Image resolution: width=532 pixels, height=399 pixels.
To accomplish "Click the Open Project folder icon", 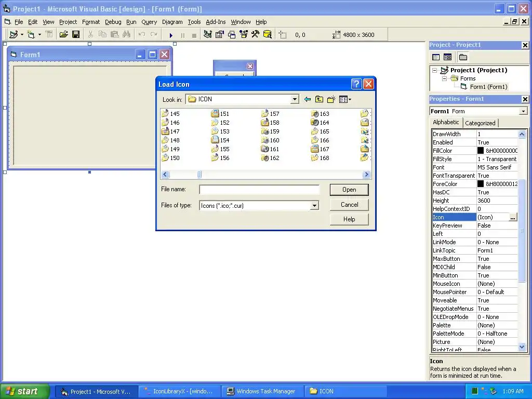I will (x=63, y=35).
